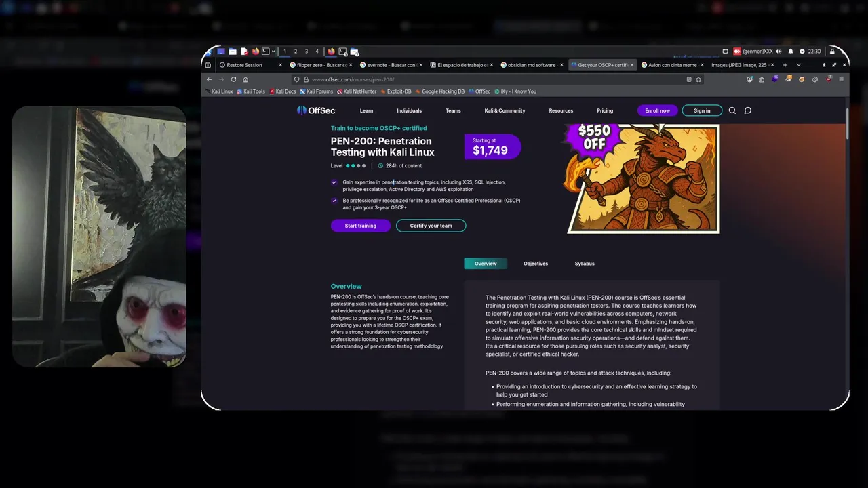Open the clock showing 22:30
This screenshot has height=488, width=868.
click(x=814, y=52)
